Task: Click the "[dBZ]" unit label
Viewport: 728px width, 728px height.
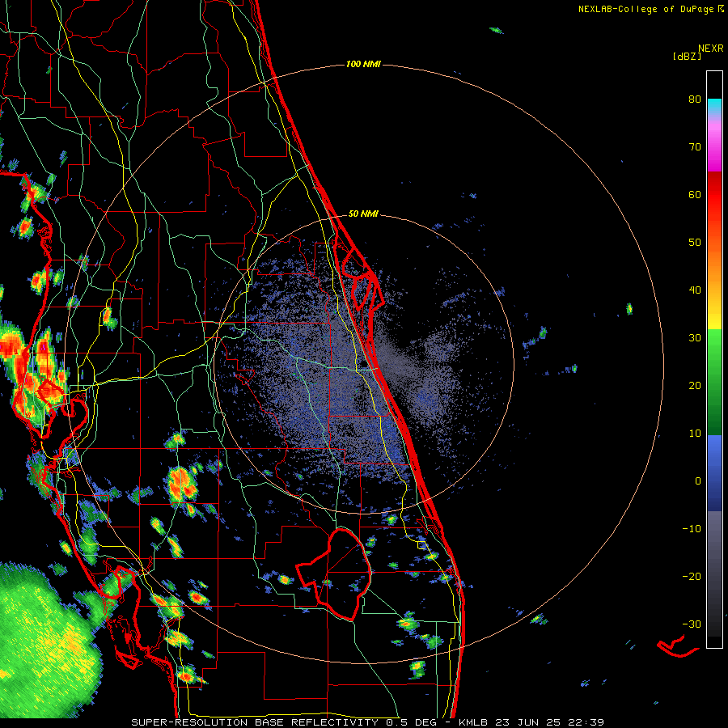Action: click(x=687, y=56)
